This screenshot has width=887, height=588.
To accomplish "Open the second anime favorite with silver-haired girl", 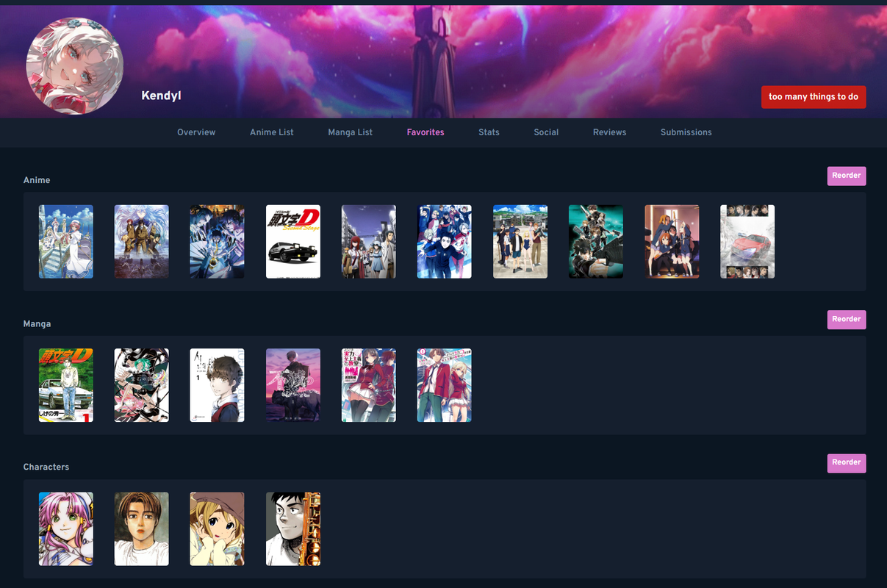I will click(142, 242).
